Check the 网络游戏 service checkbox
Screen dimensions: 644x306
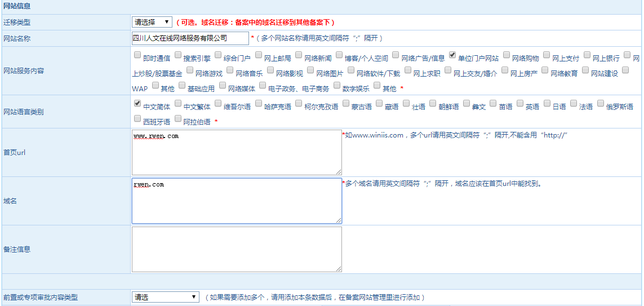tap(190, 70)
